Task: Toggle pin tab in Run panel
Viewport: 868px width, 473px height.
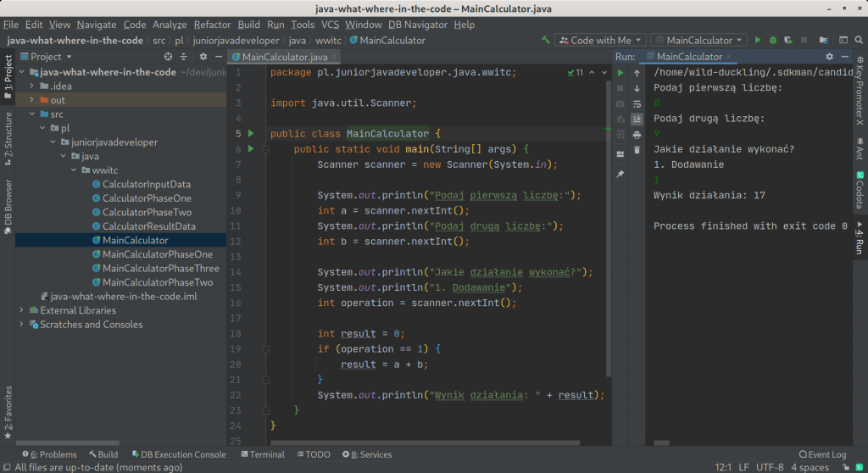Action: pyautogui.click(x=620, y=174)
